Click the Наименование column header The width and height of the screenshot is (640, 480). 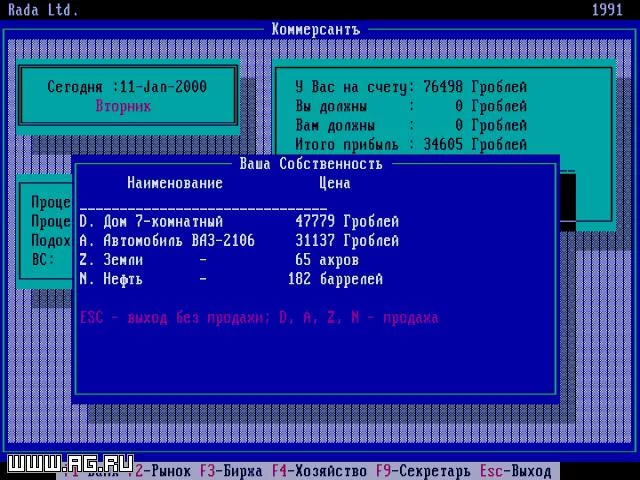(175, 183)
